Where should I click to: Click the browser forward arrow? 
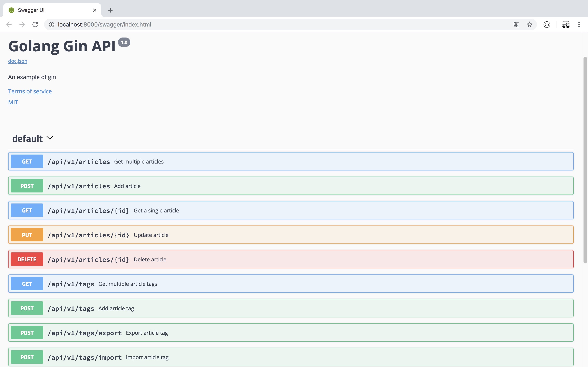click(x=22, y=24)
